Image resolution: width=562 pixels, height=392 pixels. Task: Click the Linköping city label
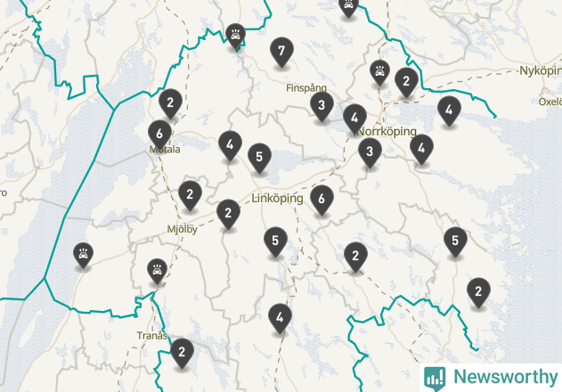(x=277, y=199)
